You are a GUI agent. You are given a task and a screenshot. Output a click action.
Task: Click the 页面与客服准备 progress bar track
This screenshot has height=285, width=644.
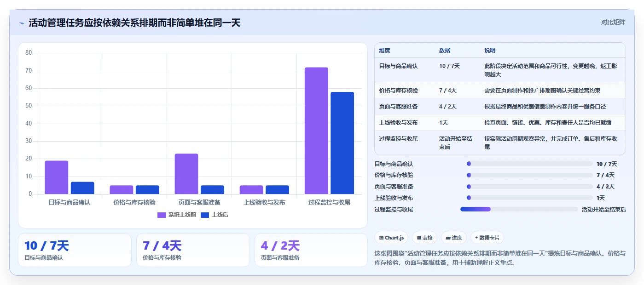point(529,187)
